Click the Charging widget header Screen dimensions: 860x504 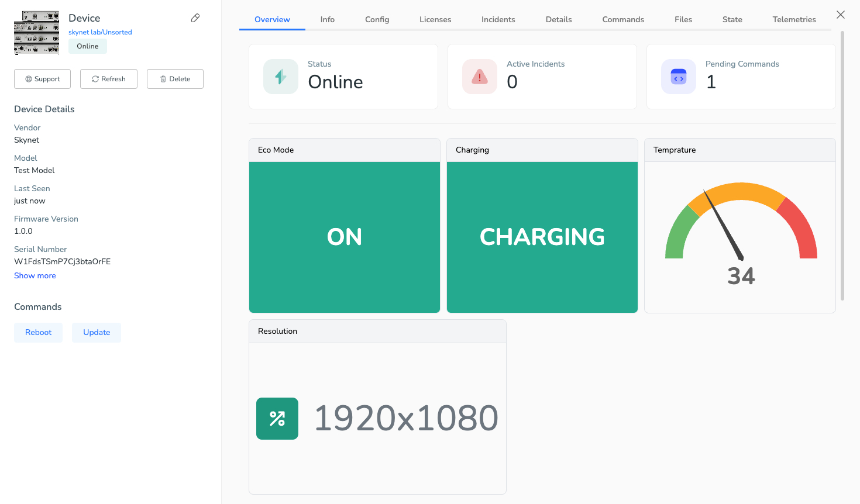pyautogui.click(x=542, y=150)
